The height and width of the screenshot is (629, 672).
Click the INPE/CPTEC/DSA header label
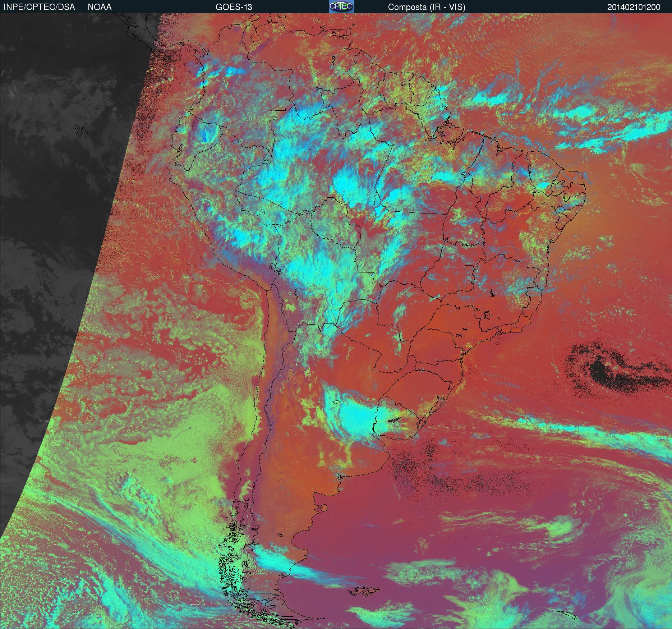pyautogui.click(x=39, y=7)
